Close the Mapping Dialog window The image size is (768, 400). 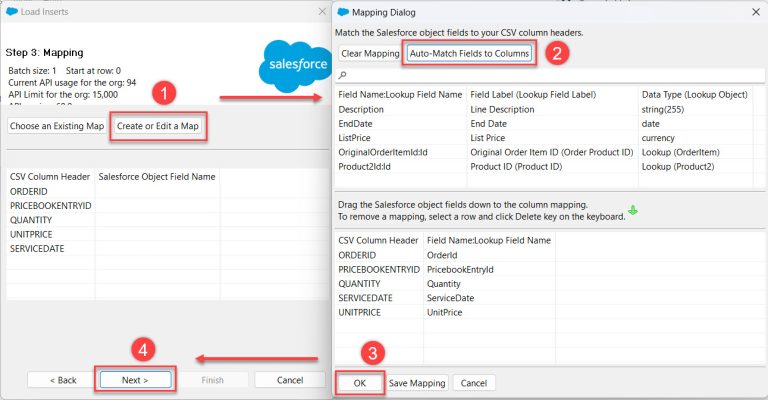click(x=756, y=12)
